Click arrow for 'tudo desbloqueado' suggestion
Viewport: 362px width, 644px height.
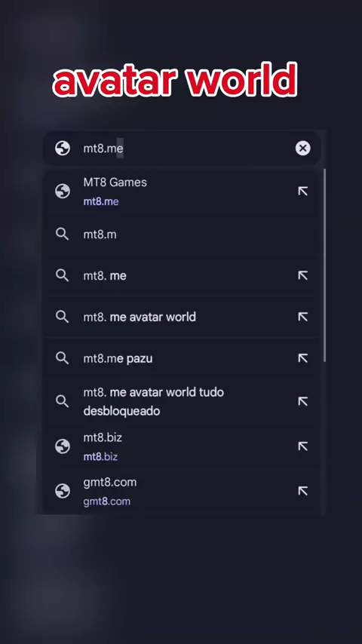click(x=303, y=401)
